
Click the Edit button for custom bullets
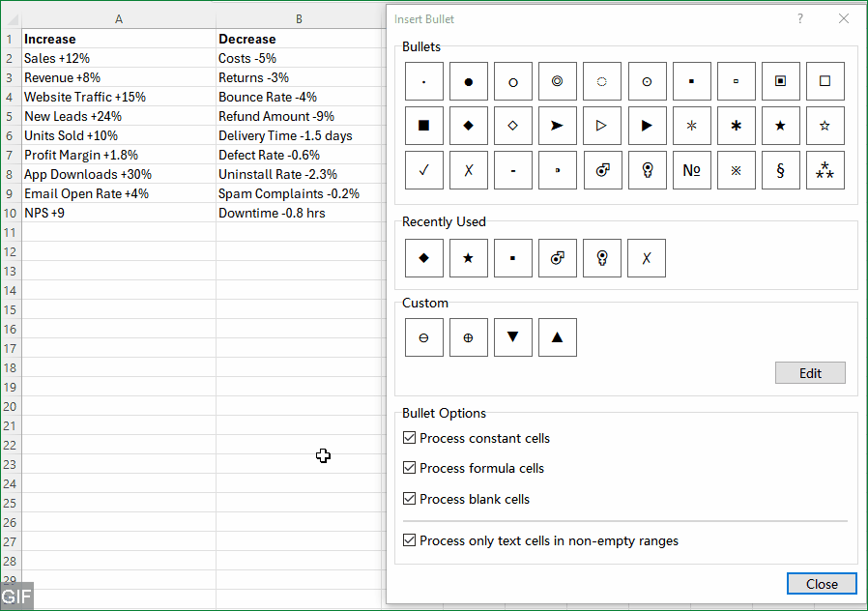coord(810,373)
